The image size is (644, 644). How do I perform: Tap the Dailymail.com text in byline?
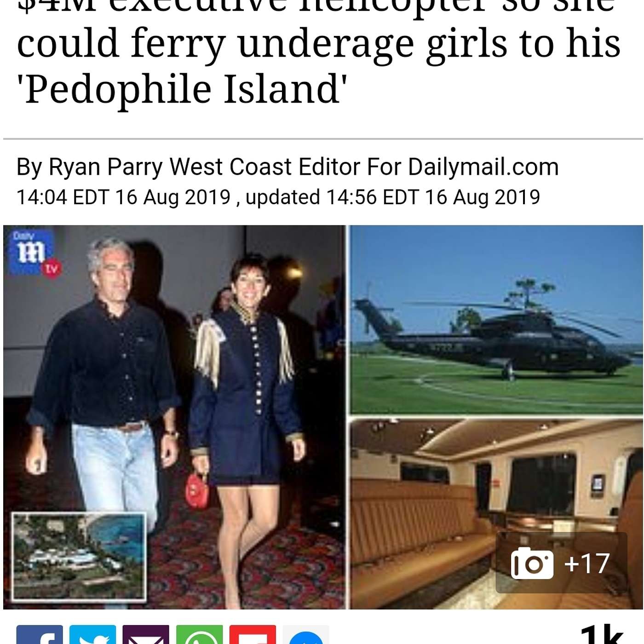pos(483,167)
